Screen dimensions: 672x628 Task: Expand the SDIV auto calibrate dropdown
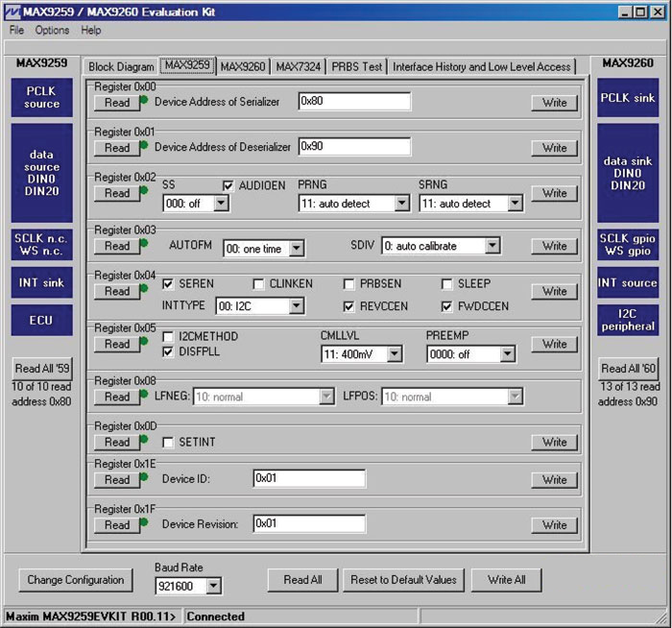tap(492, 246)
